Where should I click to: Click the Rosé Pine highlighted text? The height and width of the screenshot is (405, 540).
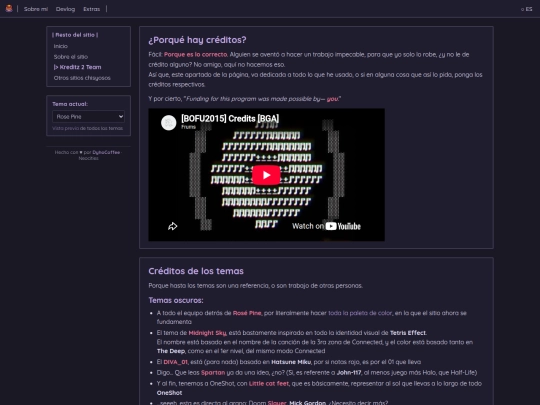coord(247,313)
